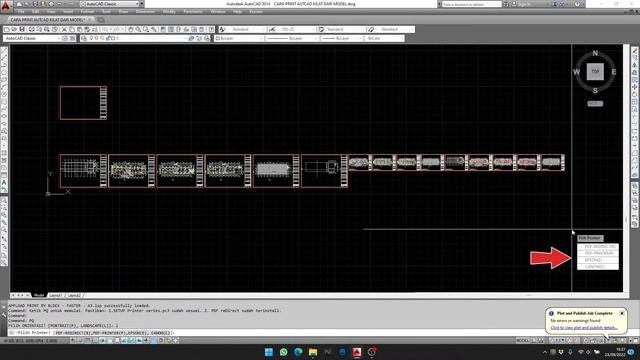Image resolution: width=640 pixels, height=360 pixels.
Task: Toggle Object Snap Tracking in status bar
Action: tap(124, 340)
